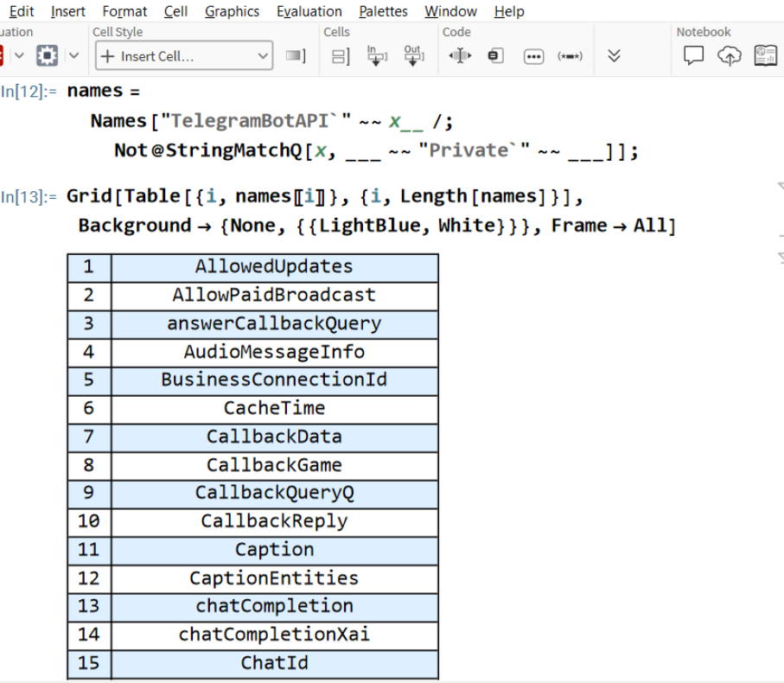Open dropdown arrow beside kernel chip icon
784x683 pixels.
click(x=73, y=56)
